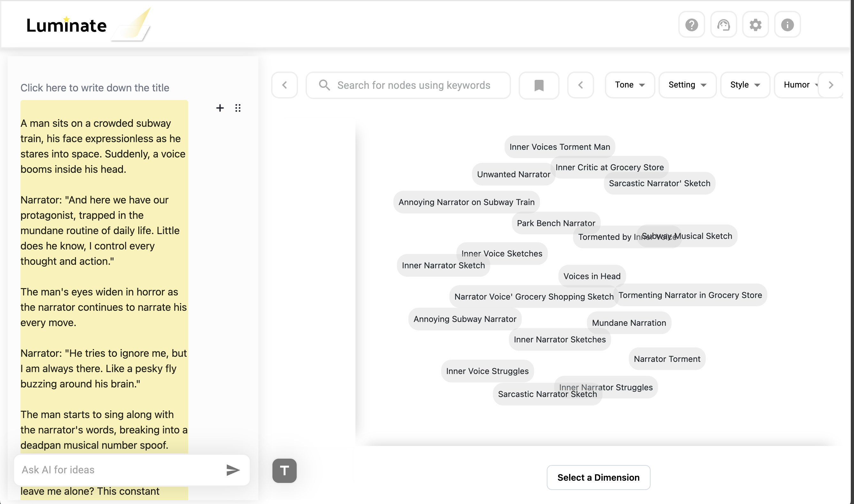Click the plus icon beside text block
The height and width of the screenshot is (504, 854).
click(x=220, y=108)
